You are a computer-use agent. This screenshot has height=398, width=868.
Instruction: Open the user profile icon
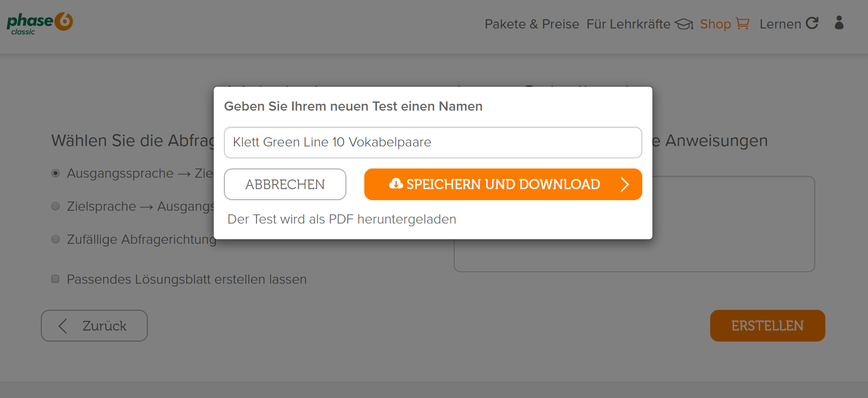pyautogui.click(x=839, y=22)
